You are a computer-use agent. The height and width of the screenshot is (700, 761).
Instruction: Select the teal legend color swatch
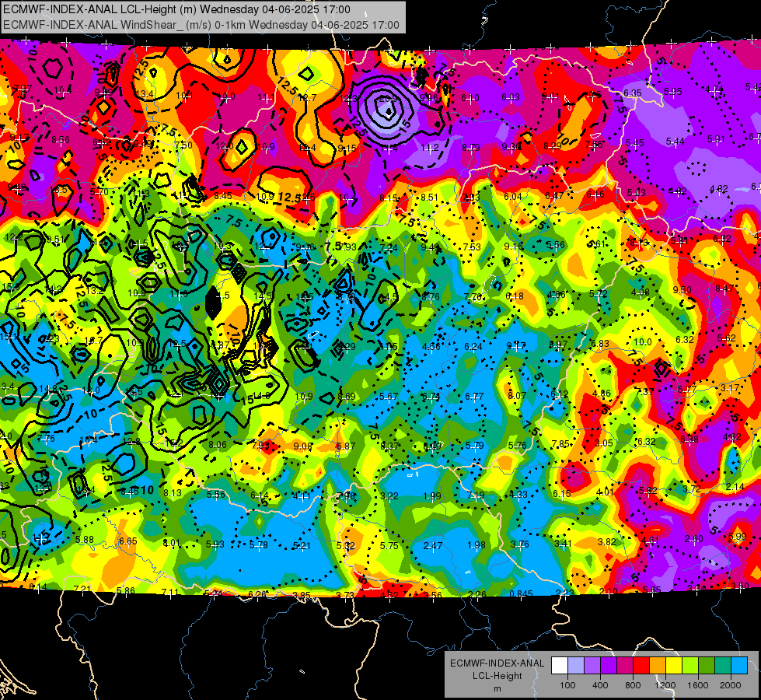pyautogui.click(x=723, y=666)
